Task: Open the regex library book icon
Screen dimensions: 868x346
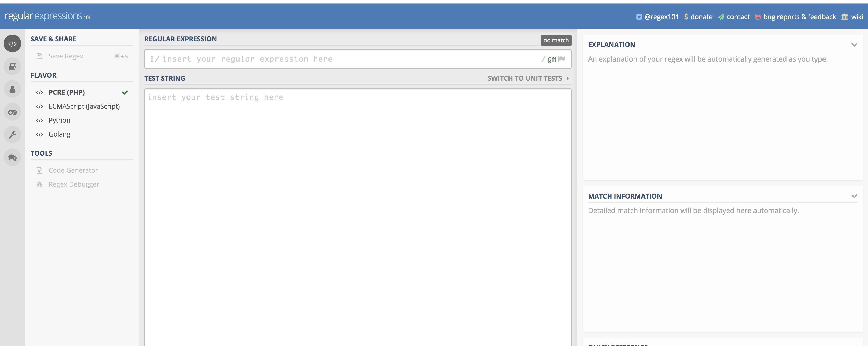Action: tap(12, 66)
